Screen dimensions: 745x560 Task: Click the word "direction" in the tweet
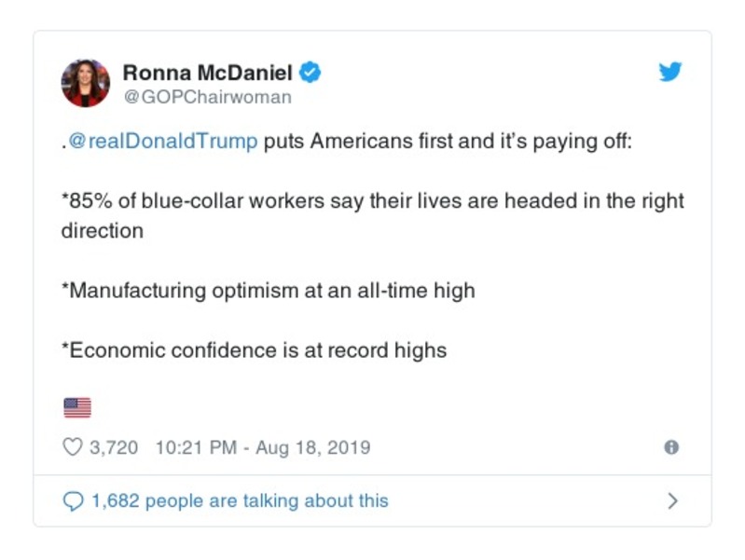pos(103,231)
